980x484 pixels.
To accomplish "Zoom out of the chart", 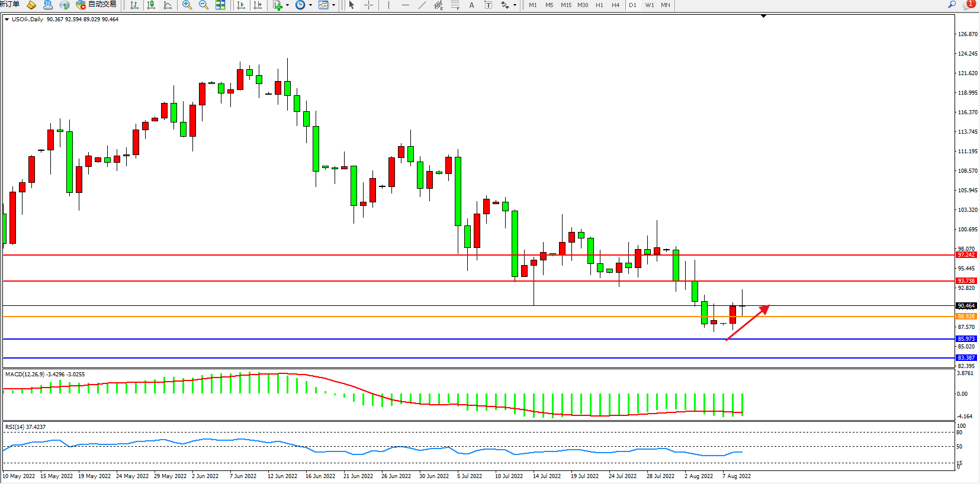I will [x=204, y=5].
